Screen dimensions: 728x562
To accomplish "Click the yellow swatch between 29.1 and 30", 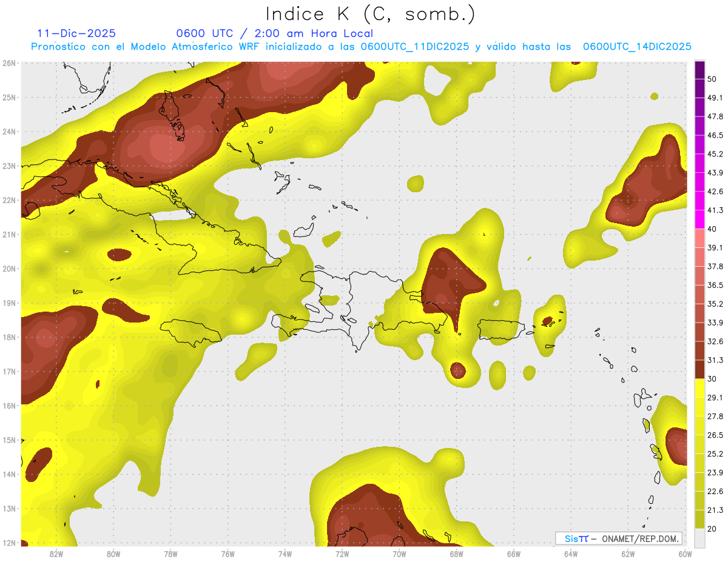I will click(699, 388).
